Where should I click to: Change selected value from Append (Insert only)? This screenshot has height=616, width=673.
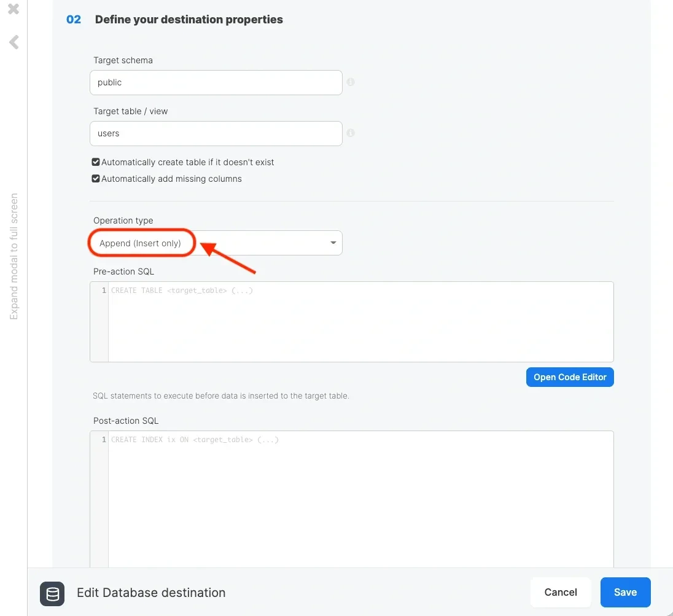click(215, 243)
